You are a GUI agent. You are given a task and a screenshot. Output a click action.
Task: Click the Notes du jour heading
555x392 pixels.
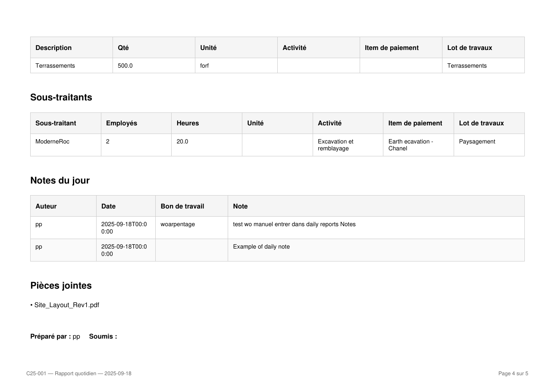click(x=60, y=180)
